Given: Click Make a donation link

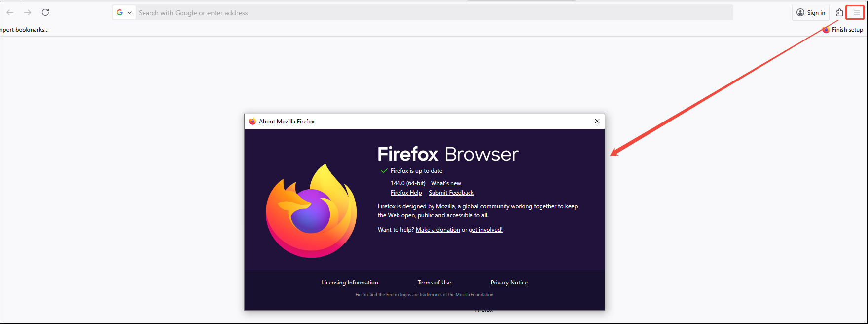Looking at the screenshot, I should point(438,230).
